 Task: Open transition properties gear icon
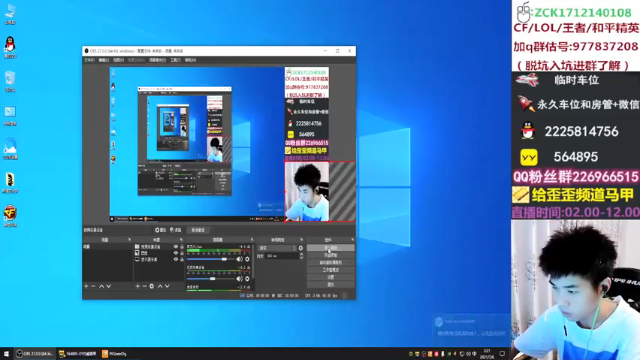tap(301, 248)
